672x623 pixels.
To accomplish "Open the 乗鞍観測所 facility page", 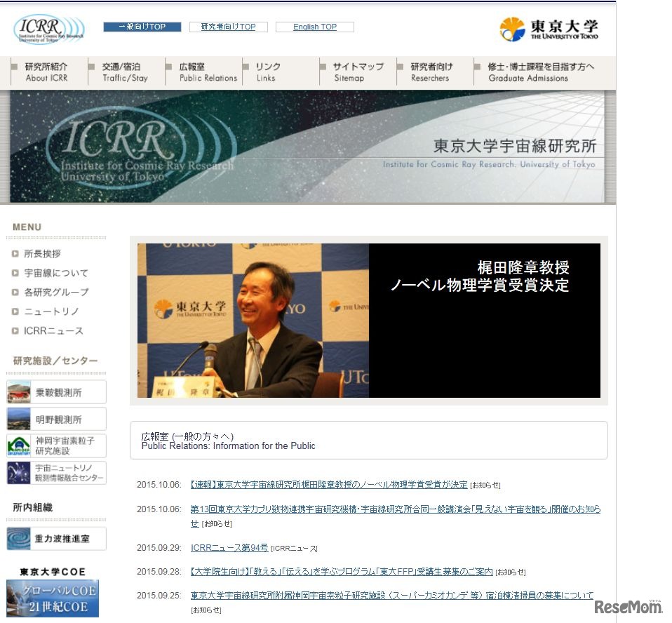I will click(56, 391).
